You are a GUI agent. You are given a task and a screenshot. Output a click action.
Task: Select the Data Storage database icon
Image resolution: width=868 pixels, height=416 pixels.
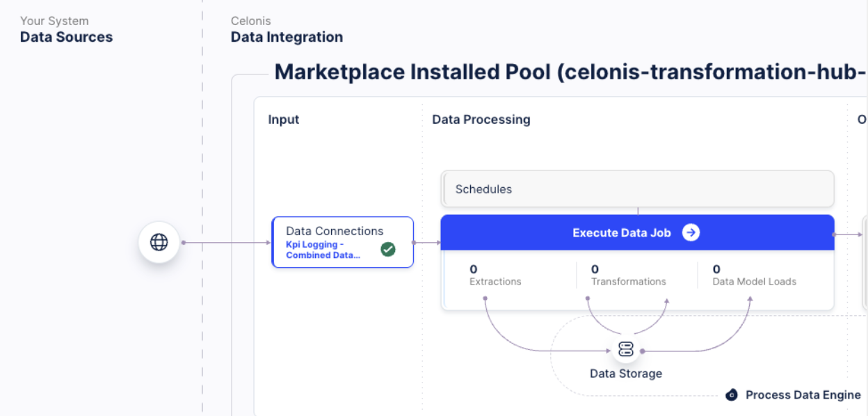pos(625,350)
